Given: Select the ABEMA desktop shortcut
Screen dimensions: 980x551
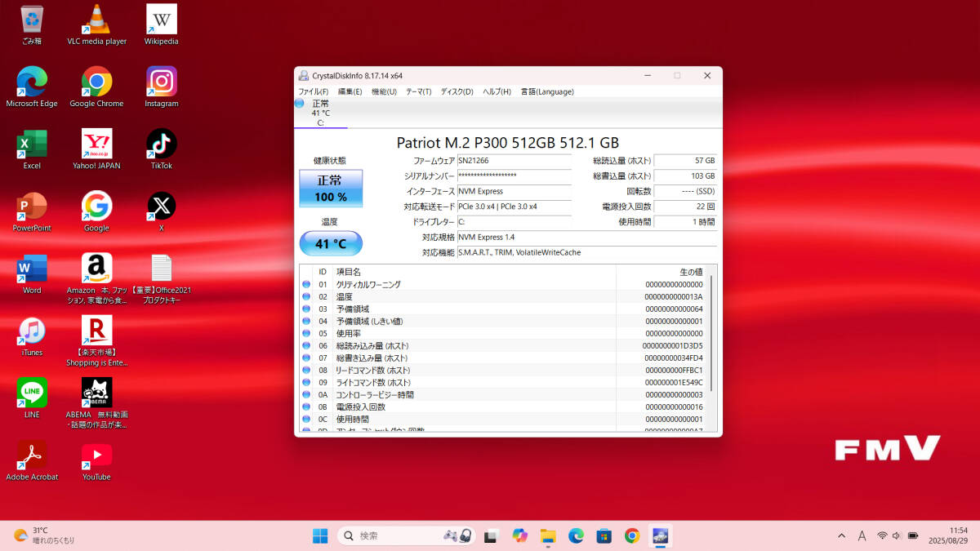Looking at the screenshot, I should [x=96, y=404].
